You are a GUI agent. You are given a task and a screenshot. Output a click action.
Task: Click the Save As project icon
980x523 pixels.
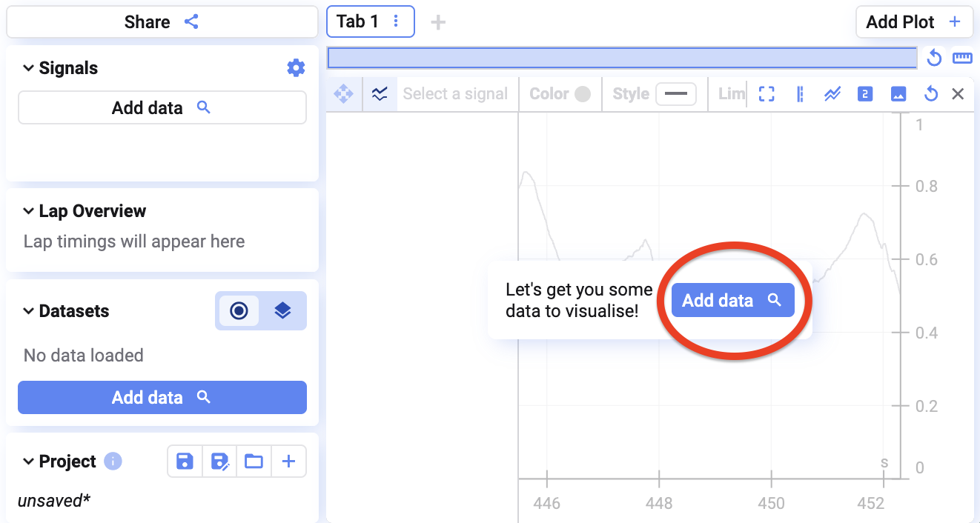(219, 462)
